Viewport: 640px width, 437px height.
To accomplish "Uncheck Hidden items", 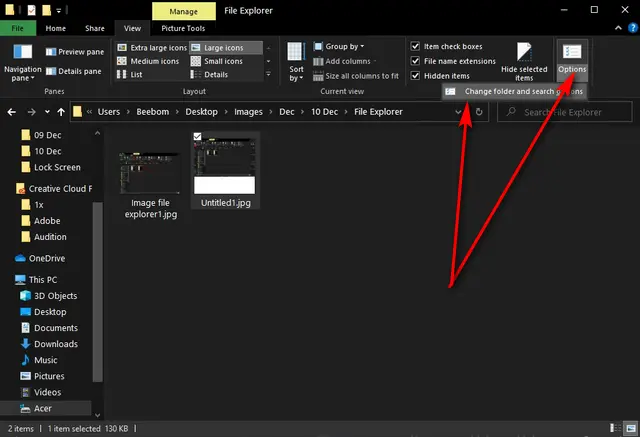I will [415, 75].
